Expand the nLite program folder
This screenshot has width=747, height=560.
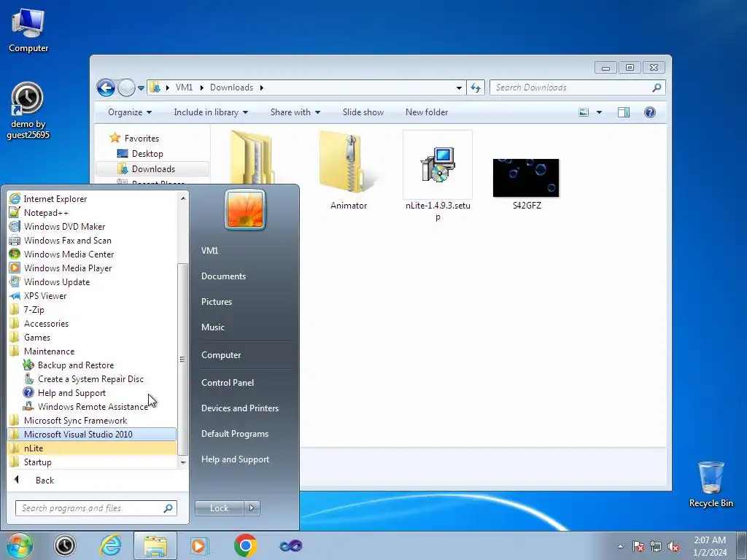tap(92, 448)
